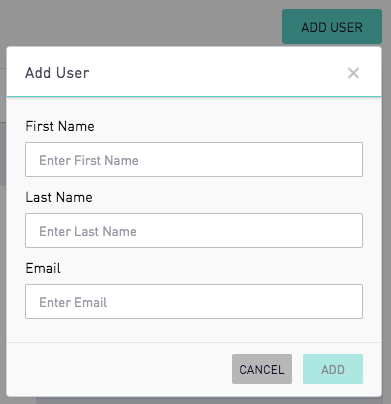Click the First Name input field

(x=194, y=160)
